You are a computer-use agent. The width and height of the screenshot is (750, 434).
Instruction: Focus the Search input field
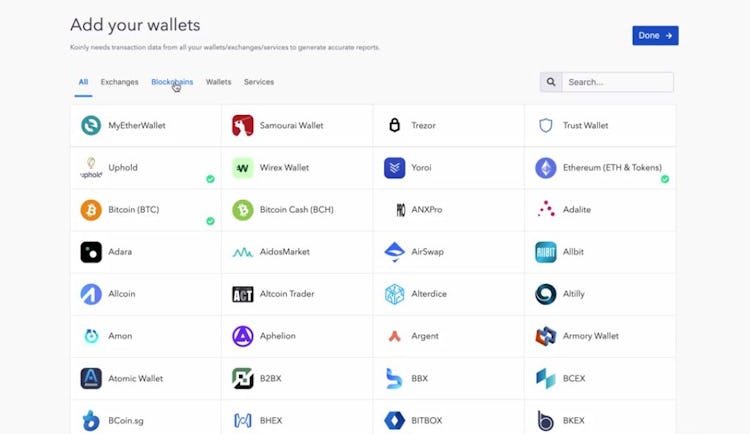(x=618, y=82)
